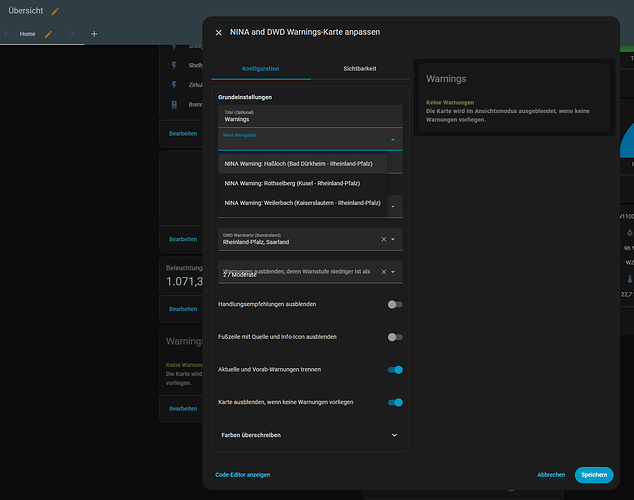Move Home view left with arrow
This screenshot has width=634, height=500.
(7, 34)
